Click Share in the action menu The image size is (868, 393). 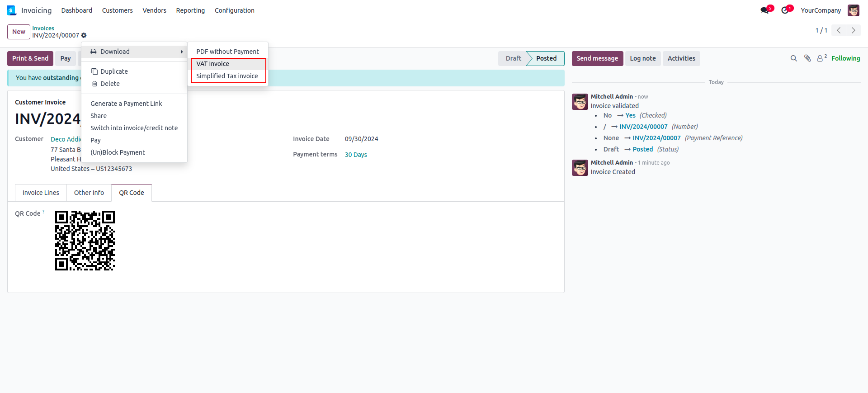134,116
